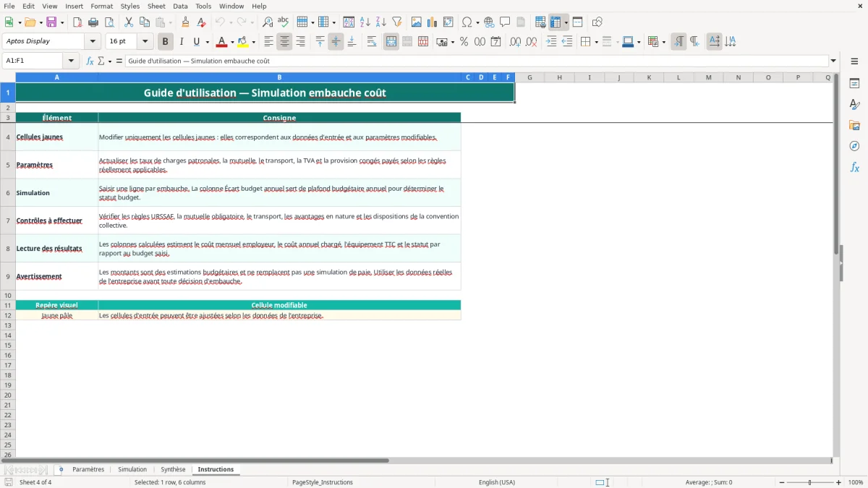Open the Sheet menu
The width and height of the screenshot is (868, 488).
click(x=156, y=6)
